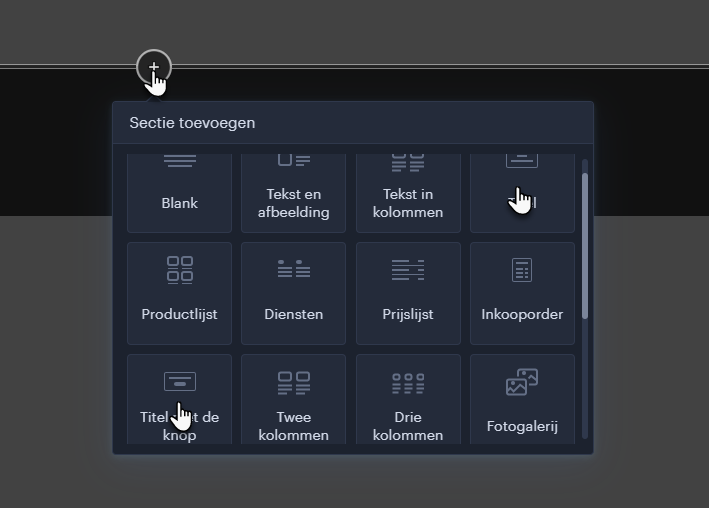The width and height of the screenshot is (709, 508).
Task: Click the Prijslijst label
Action: point(408,314)
